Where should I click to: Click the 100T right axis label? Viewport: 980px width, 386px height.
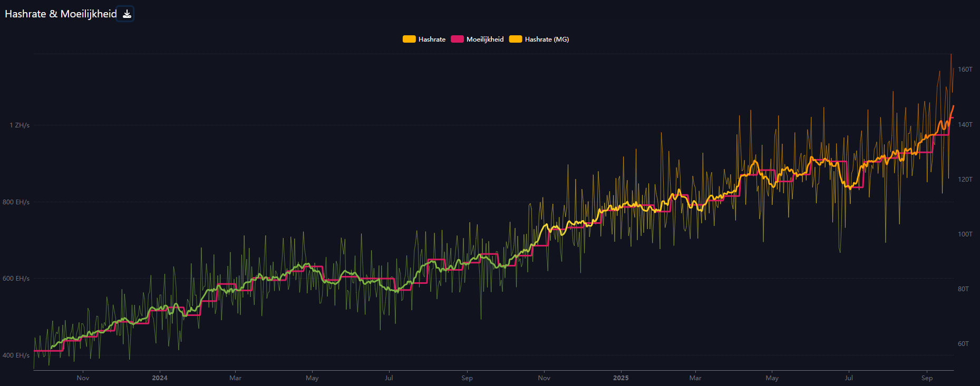pyautogui.click(x=965, y=234)
